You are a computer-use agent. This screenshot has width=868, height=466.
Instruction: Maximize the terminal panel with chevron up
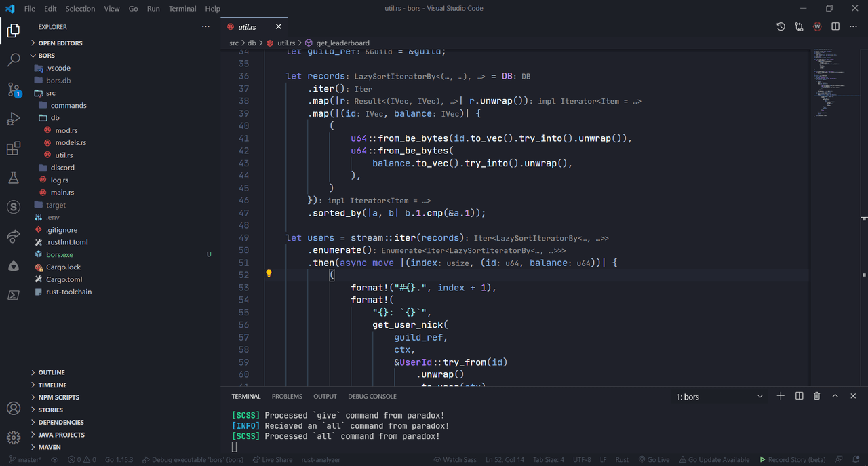[x=835, y=396]
